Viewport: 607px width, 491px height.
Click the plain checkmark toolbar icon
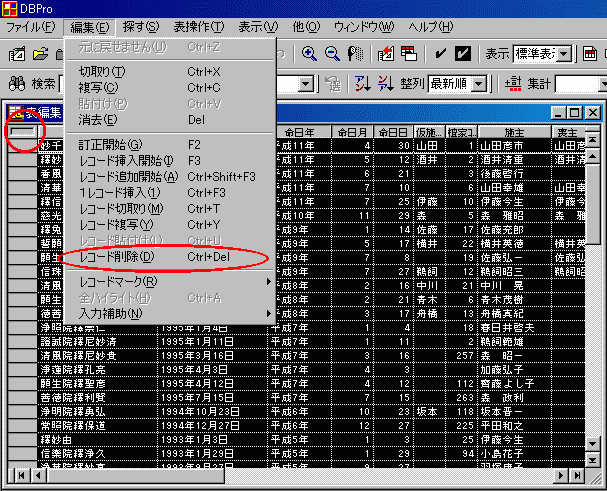pyautogui.click(x=440, y=54)
